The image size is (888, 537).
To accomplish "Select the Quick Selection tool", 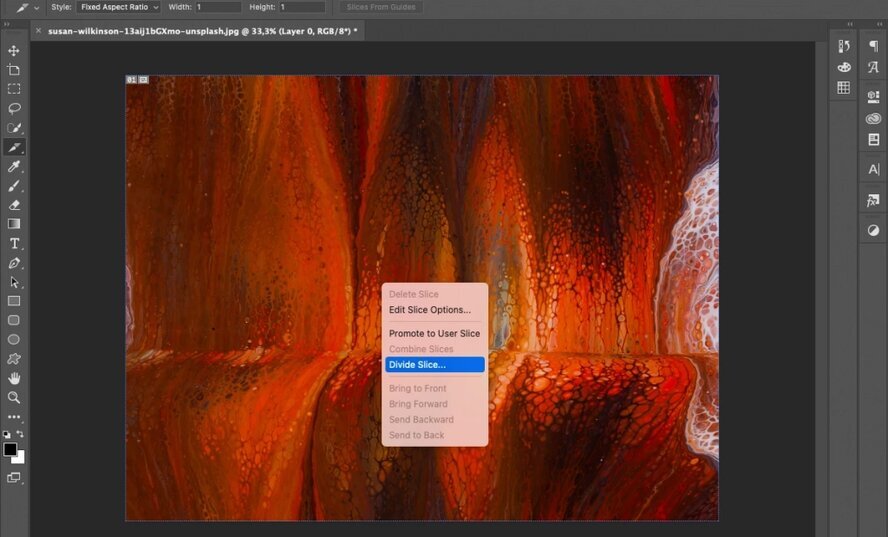I will [14, 127].
